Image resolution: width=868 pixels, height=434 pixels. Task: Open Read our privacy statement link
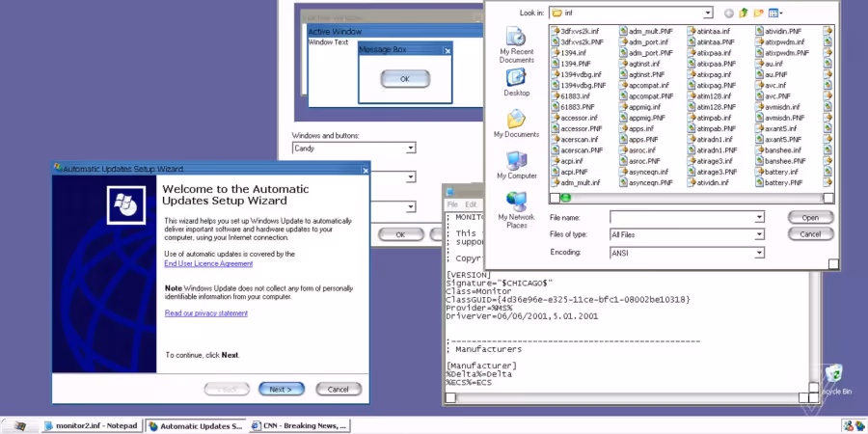(x=206, y=313)
